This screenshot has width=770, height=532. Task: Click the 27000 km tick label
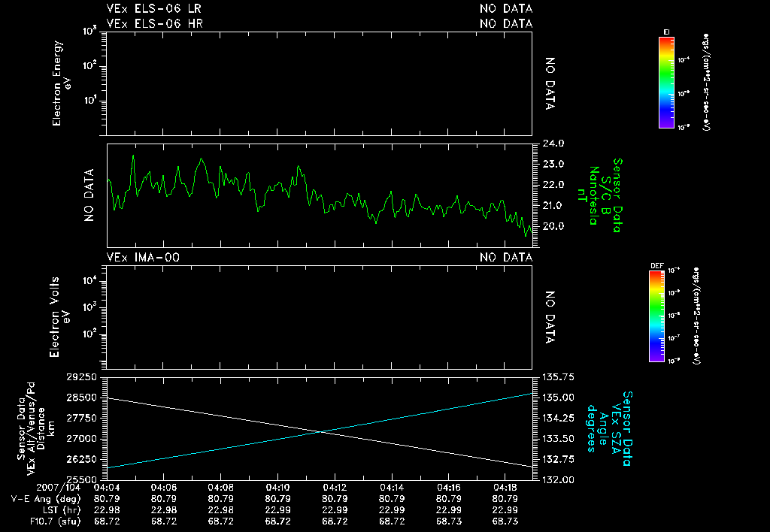tap(81, 439)
